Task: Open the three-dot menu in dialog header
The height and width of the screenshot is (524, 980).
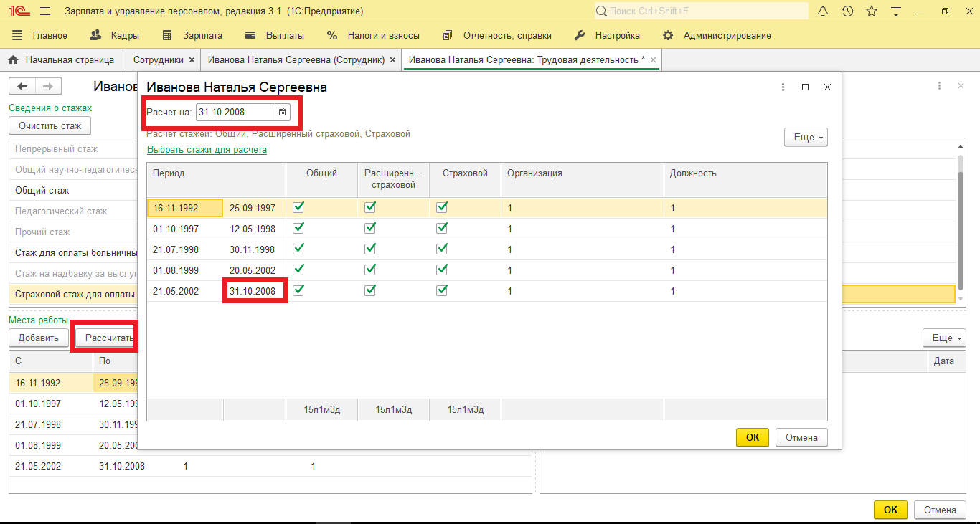Action: 783,87
